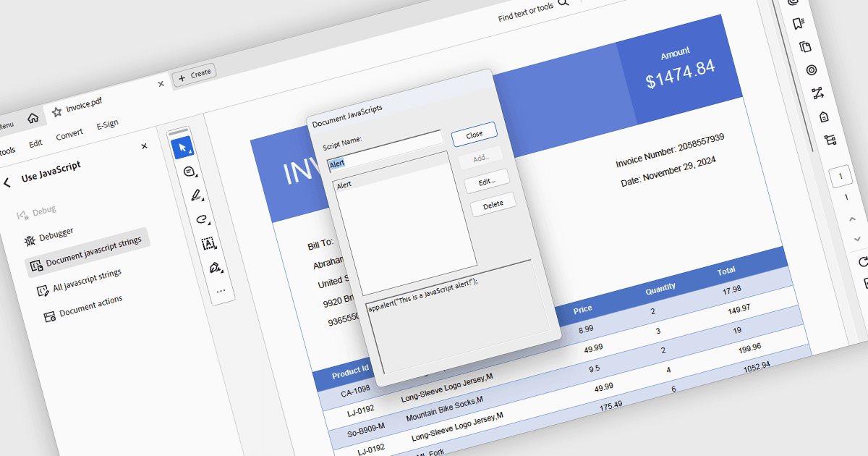Click the Create new tab button
Image resolution: width=868 pixels, height=456 pixels.
(194, 74)
